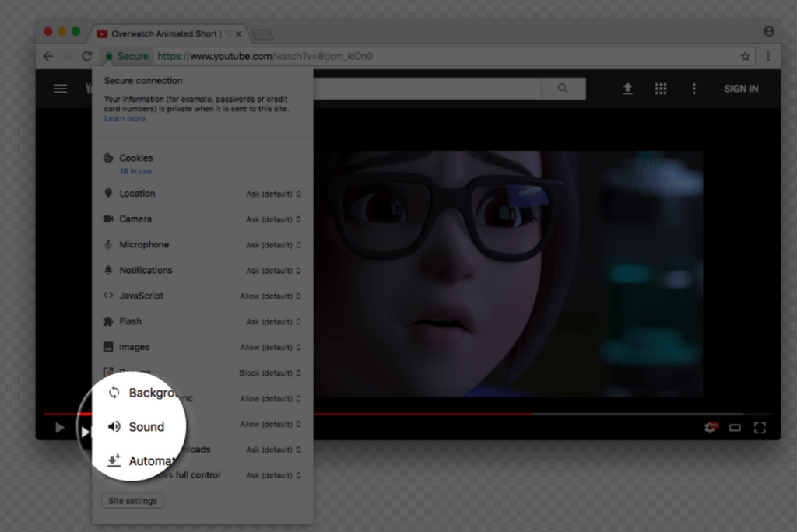The image size is (797, 532).
Task: Click the browser reload icon
Action: 87,56
